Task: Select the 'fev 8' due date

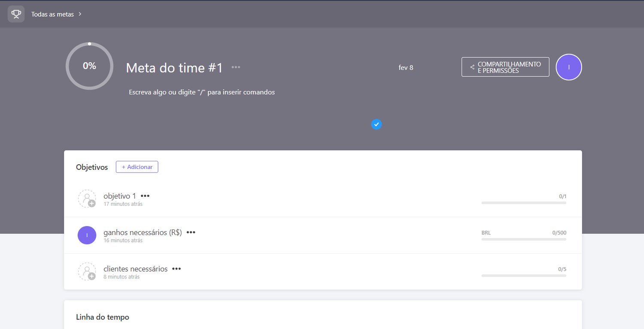Action: click(406, 67)
